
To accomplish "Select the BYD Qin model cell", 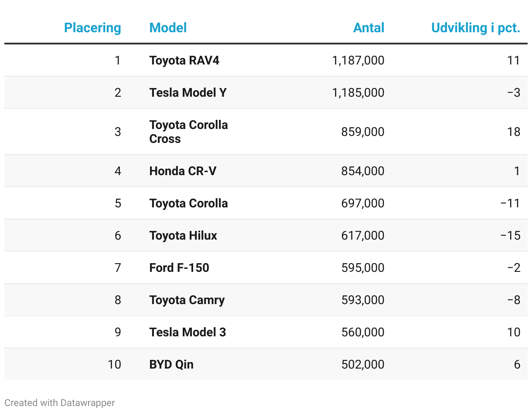I will (x=171, y=364).
